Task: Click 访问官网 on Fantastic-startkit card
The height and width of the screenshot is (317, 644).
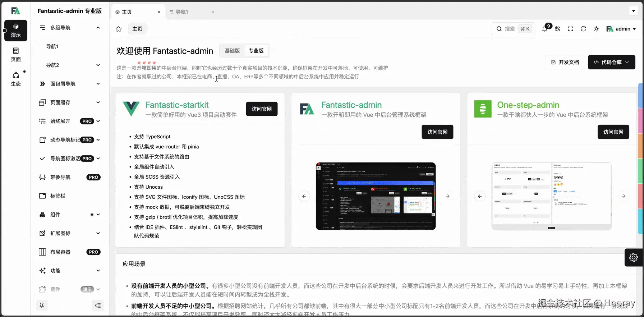Action: click(262, 109)
